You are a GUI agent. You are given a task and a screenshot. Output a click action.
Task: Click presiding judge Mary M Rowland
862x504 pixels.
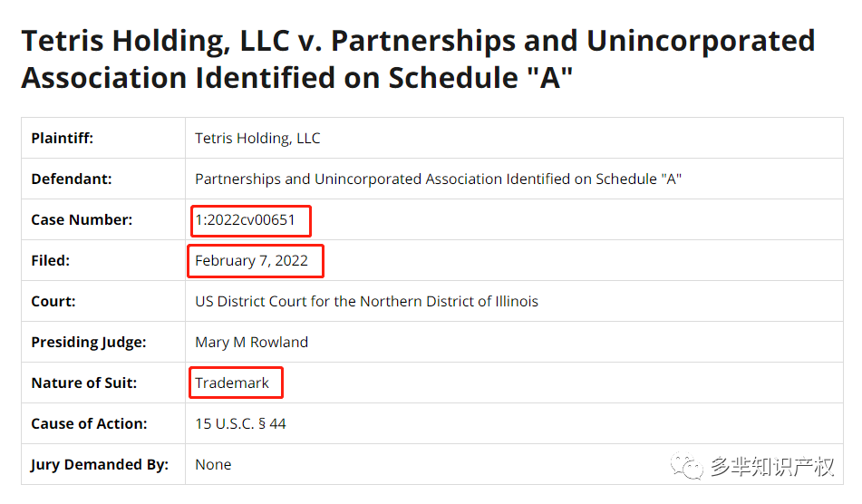click(x=251, y=342)
